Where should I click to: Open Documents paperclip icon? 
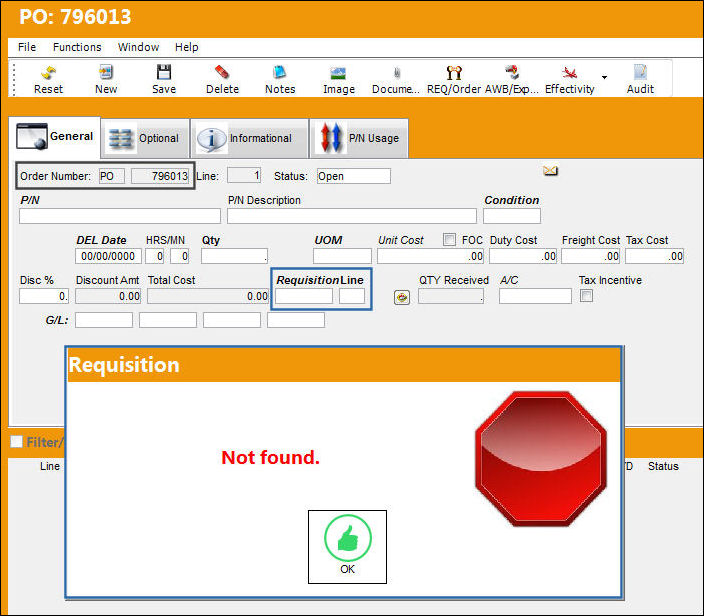click(396, 72)
